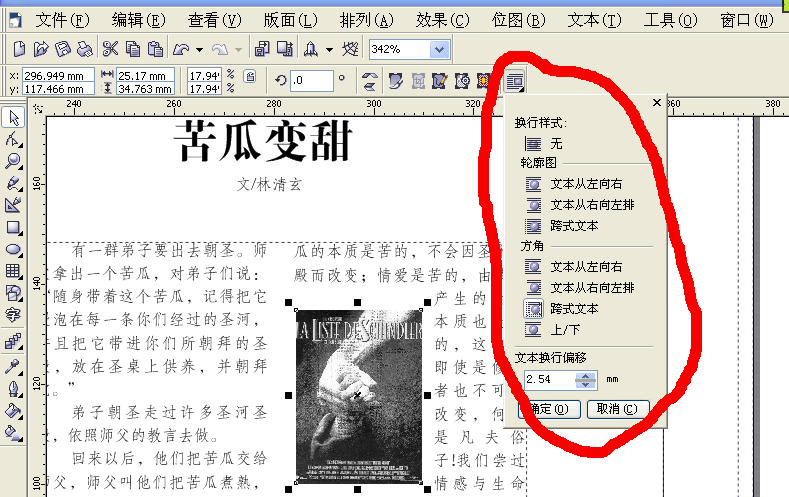
Task: Open the 版面(L) menu
Action: coord(290,20)
